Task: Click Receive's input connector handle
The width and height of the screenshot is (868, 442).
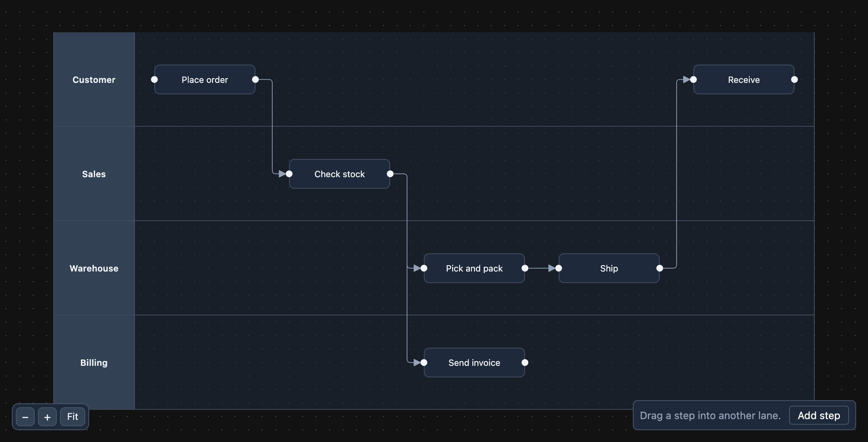Action: coord(694,80)
